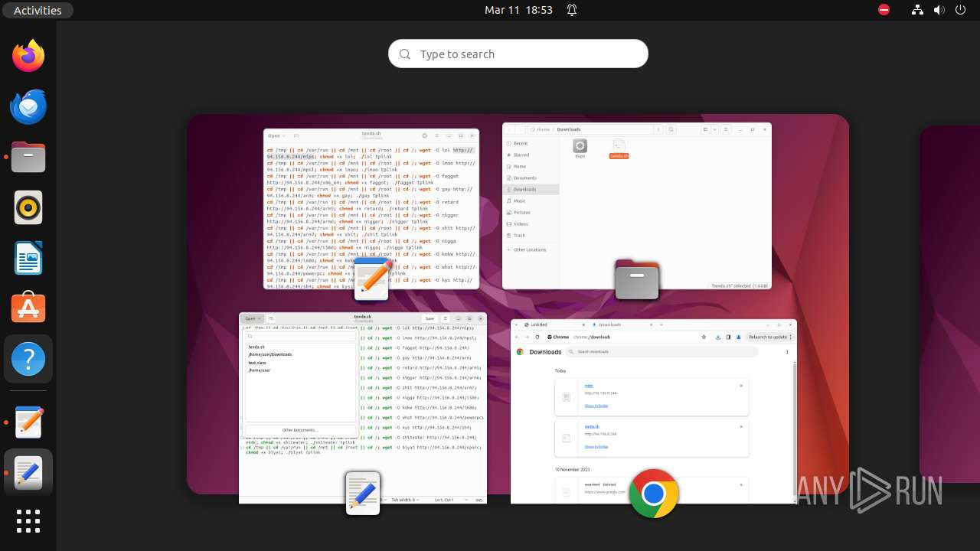Screen dimensions: 980x551
Task: Open Ubuntu Software from the dock
Action: click(28, 308)
